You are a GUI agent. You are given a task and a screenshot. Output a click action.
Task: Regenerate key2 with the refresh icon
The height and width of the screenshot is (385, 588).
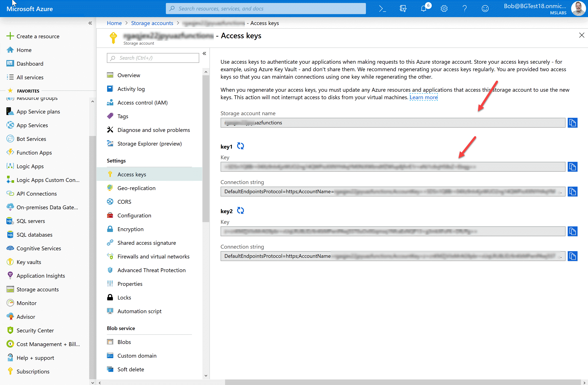[240, 211]
